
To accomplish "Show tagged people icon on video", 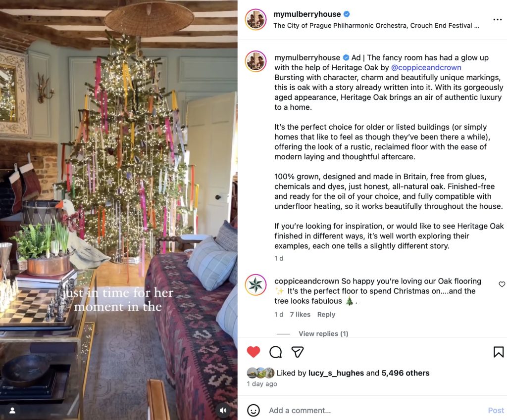I will (12, 410).
